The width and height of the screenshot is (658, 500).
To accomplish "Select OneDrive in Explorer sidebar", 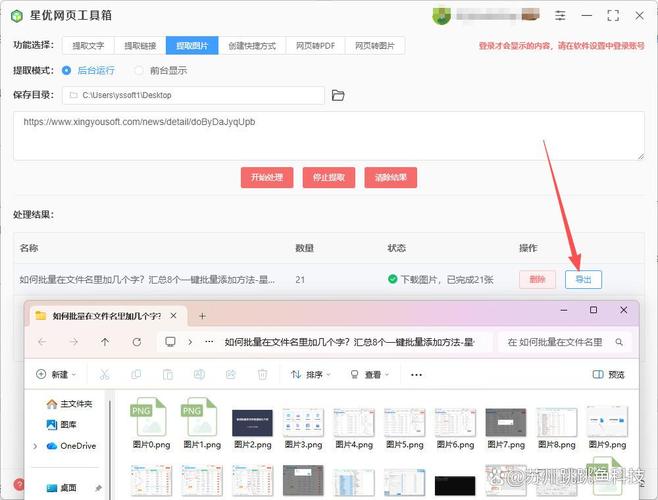I will (71, 446).
